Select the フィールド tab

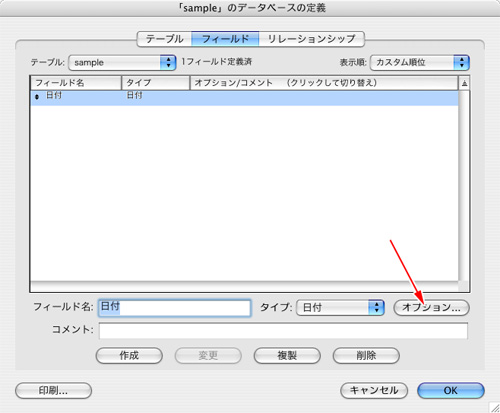point(225,39)
